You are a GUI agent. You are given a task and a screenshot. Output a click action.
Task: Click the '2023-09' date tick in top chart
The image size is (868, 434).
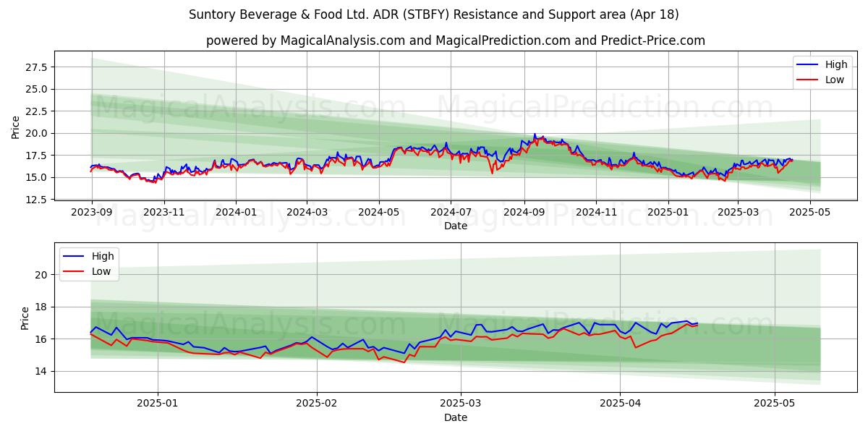tap(91, 213)
